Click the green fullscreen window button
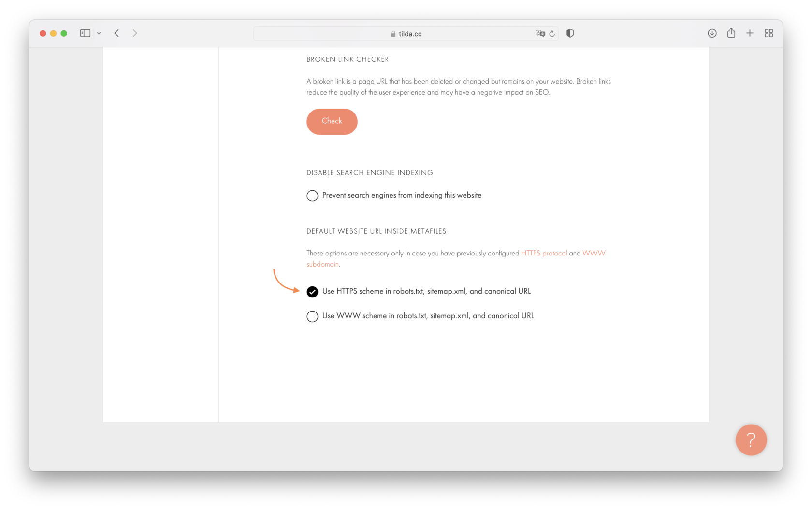This screenshot has height=510, width=812. tap(64, 33)
